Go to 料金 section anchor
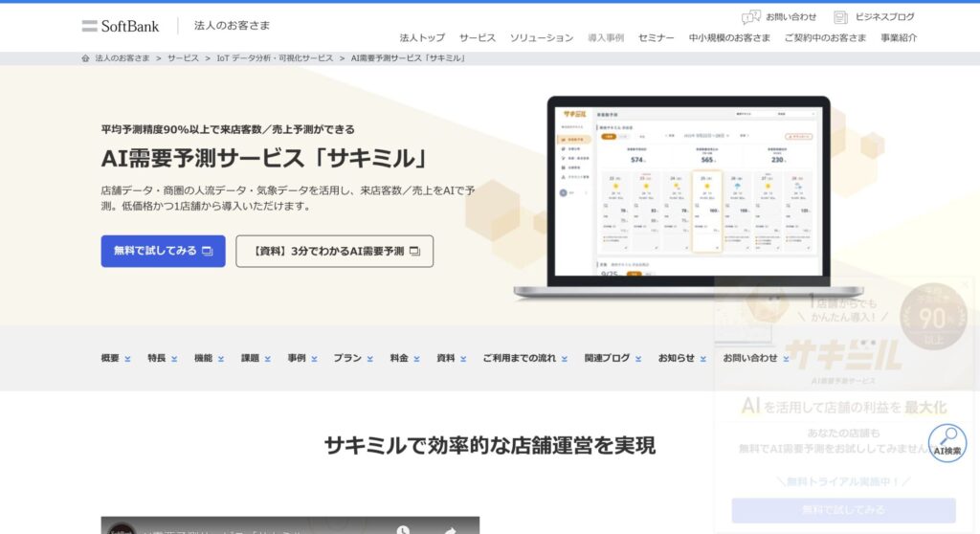 point(405,358)
